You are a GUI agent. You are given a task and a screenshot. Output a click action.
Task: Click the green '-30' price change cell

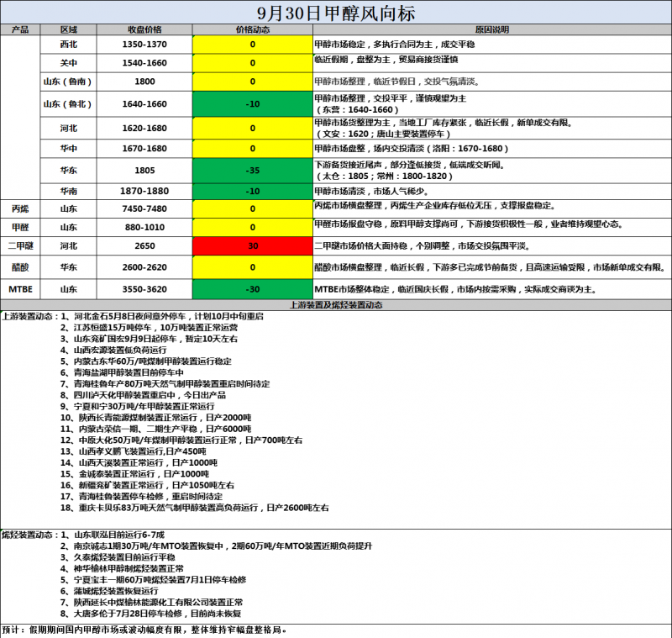(x=253, y=289)
